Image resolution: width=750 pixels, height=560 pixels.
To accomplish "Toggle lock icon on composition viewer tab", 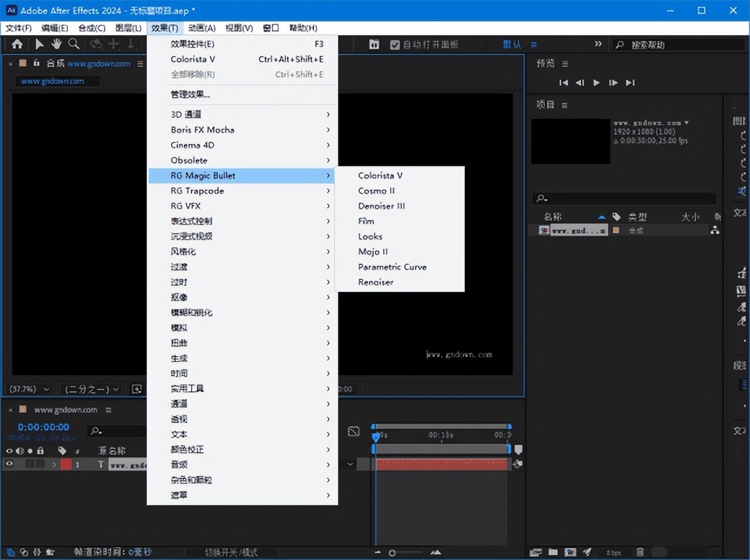I will tap(36, 63).
